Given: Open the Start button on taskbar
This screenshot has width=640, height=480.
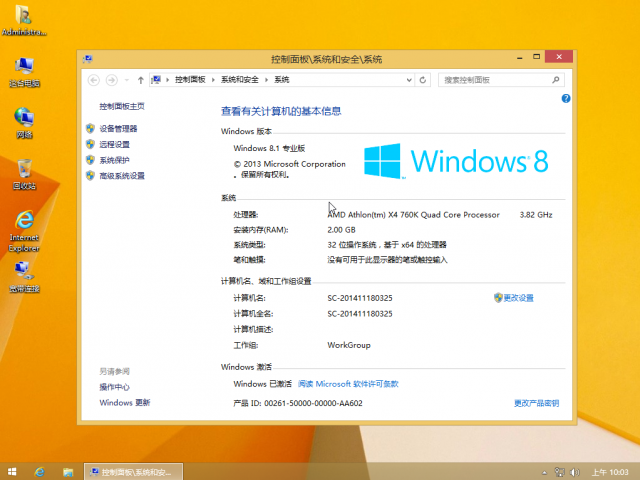Looking at the screenshot, I should (12, 472).
